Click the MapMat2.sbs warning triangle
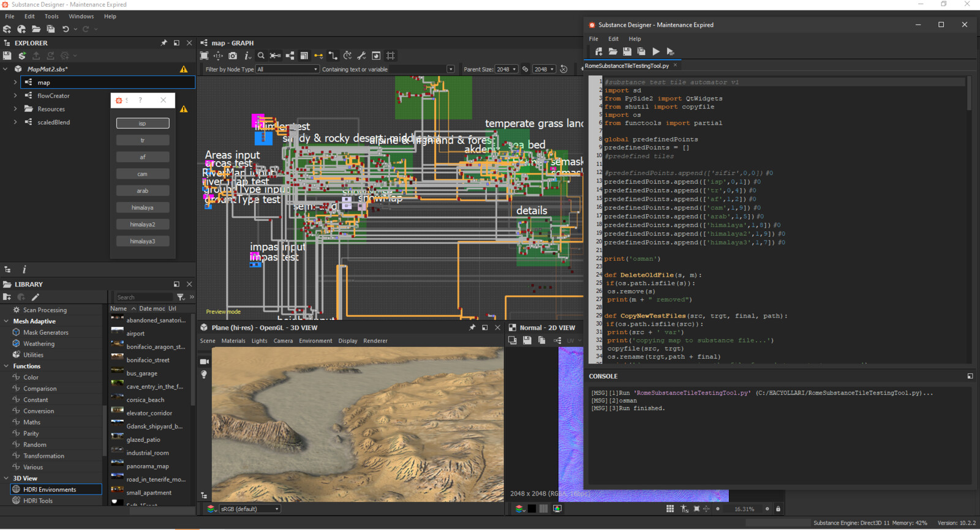This screenshot has height=530, width=980. [x=184, y=69]
